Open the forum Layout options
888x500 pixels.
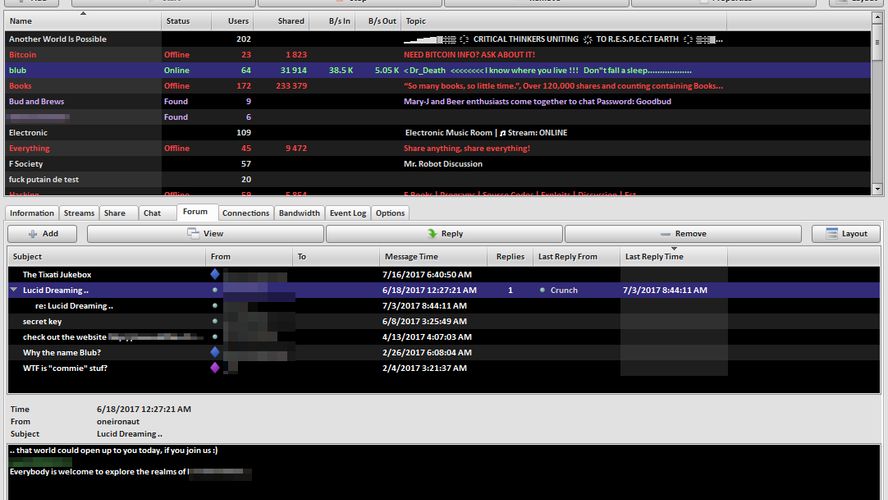846,234
